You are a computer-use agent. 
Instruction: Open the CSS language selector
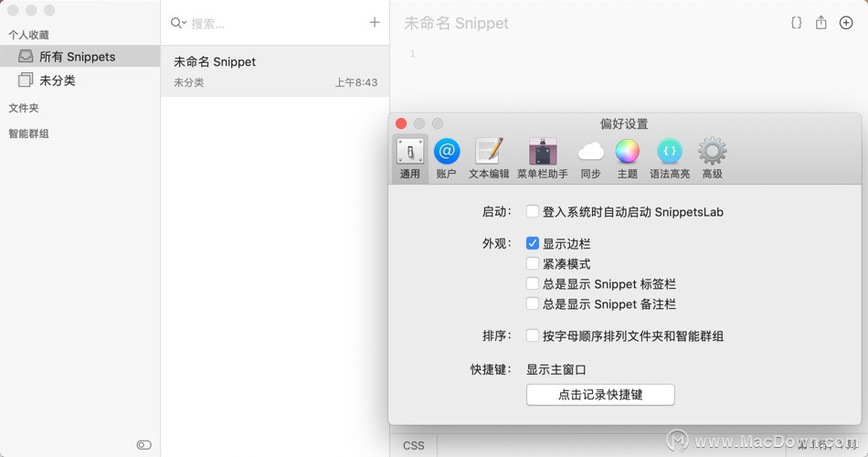pyautogui.click(x=414, y=445)
